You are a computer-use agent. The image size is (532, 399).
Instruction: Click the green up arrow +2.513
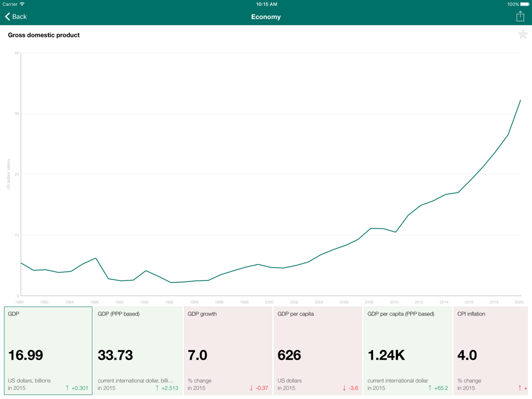click(x=167, y=388)
